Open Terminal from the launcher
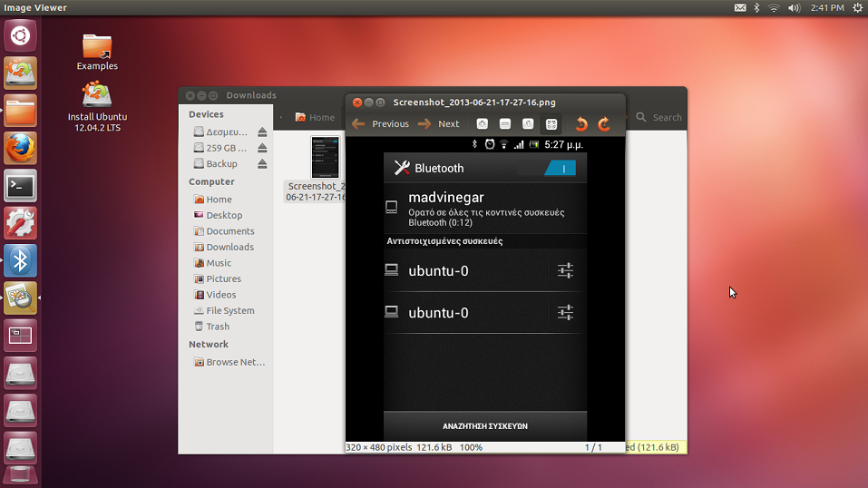This screenshot has width=868, height=488. point(20,186)
